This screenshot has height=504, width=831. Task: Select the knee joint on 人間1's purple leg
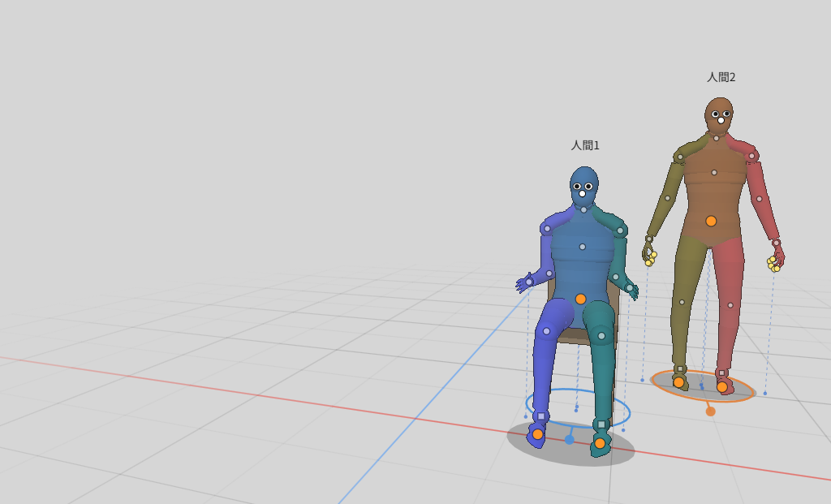point(546,331)
